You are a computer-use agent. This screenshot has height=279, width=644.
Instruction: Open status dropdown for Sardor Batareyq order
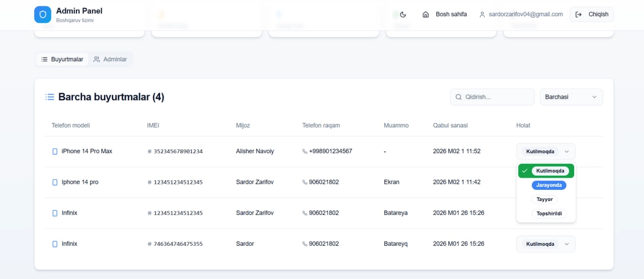coord(546,244)
